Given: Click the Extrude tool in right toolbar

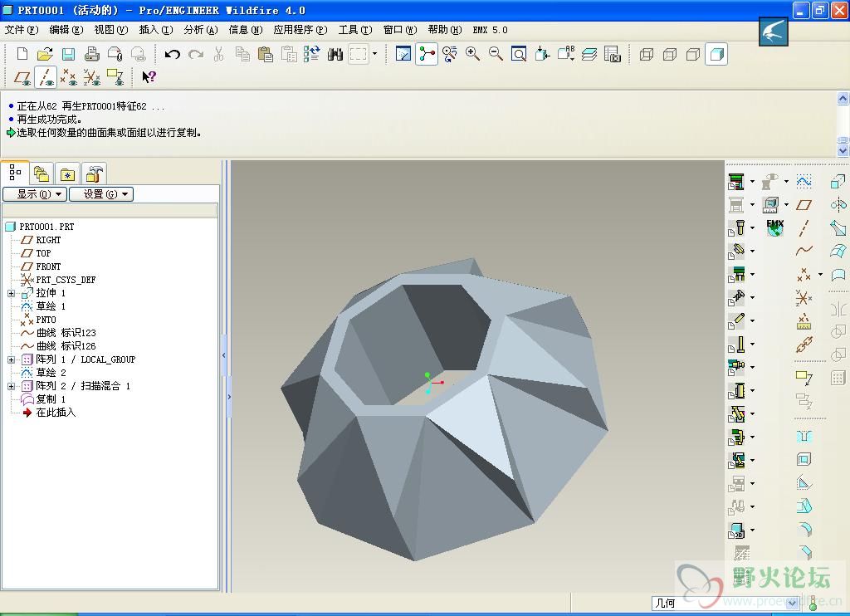Looking at the screenshot, I should tap(838, 182).
